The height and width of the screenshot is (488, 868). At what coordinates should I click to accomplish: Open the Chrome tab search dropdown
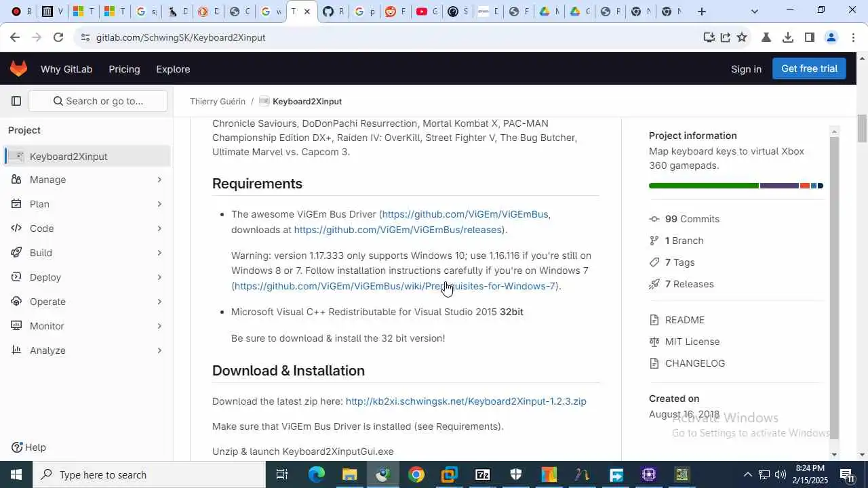point(755,12)
